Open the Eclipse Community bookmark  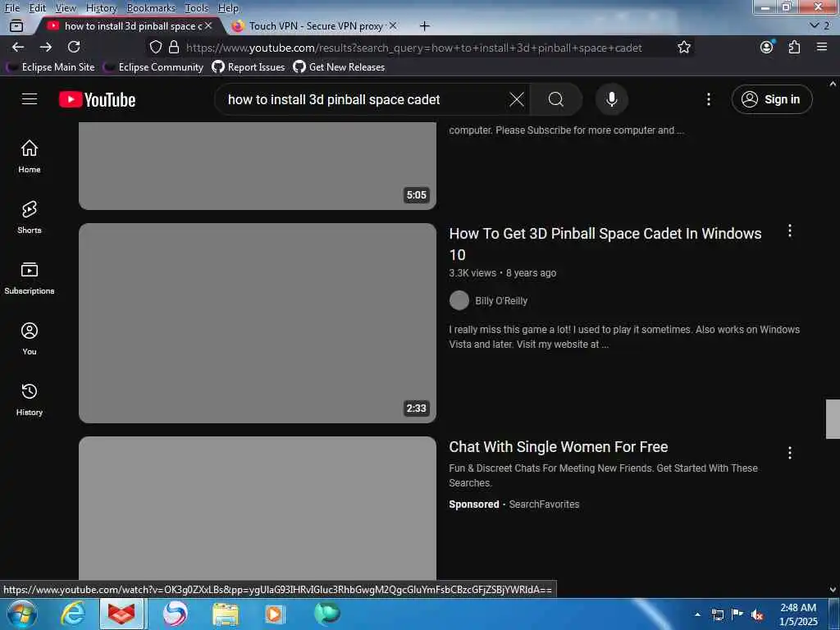pyautogui.click(x=154, y=67)
